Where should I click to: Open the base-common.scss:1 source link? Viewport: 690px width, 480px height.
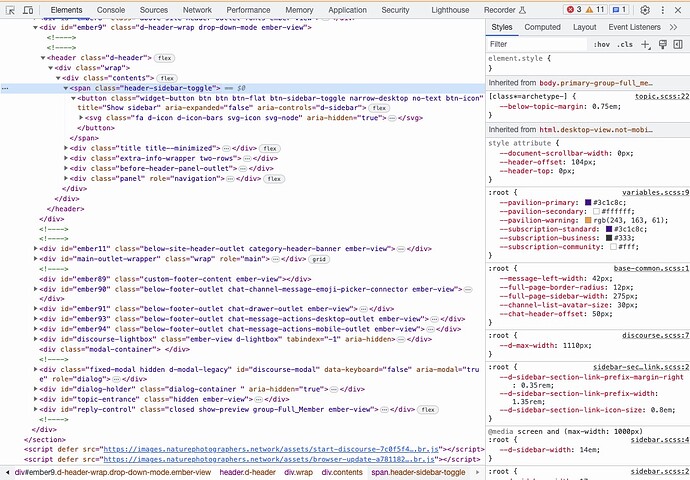tap(651, 269)
